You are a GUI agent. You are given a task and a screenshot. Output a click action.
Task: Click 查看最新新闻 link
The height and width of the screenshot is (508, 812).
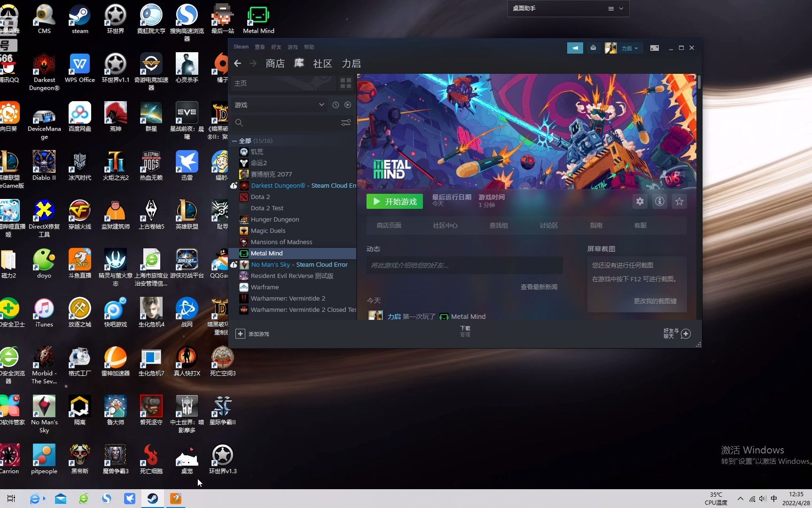pos(539,287)
